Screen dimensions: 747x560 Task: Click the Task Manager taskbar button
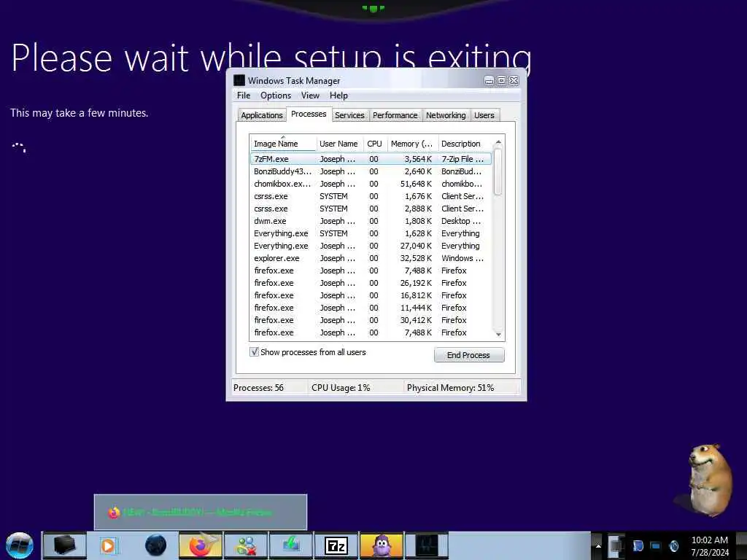pos(427,545)
